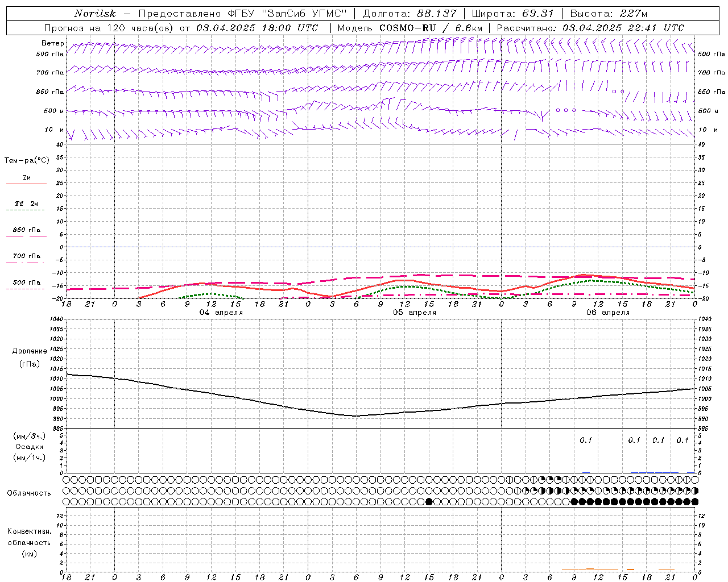The image size is (728, 582).
Task: Click the longitude value "Долгота: 88.137"
Action: tap(409, 14)
